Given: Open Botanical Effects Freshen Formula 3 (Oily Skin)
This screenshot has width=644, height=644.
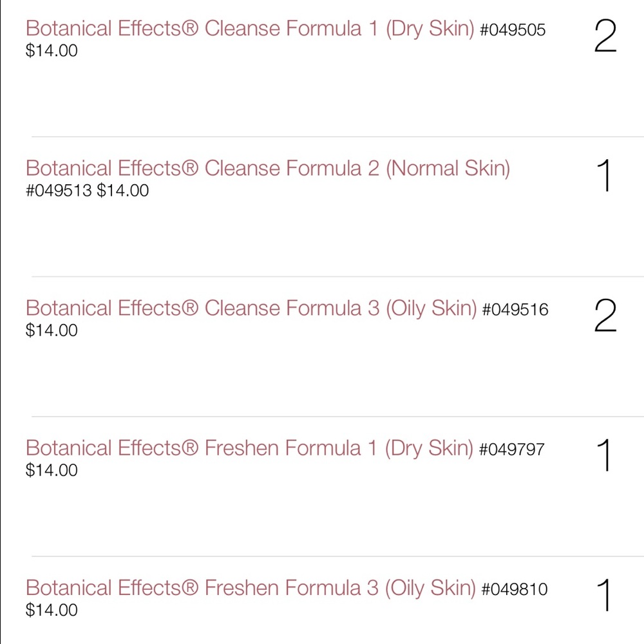Looking at the screenshot, I should [x=251, y=588].
